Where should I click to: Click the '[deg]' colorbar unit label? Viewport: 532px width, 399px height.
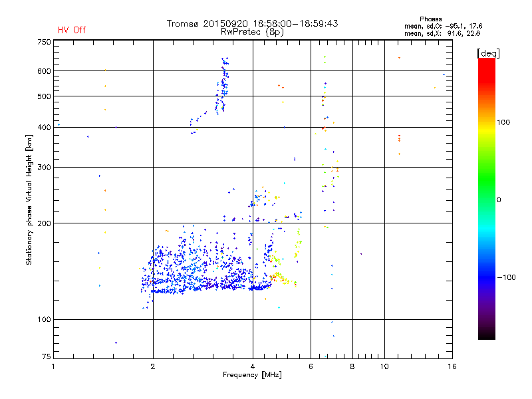tap(488, 53)
